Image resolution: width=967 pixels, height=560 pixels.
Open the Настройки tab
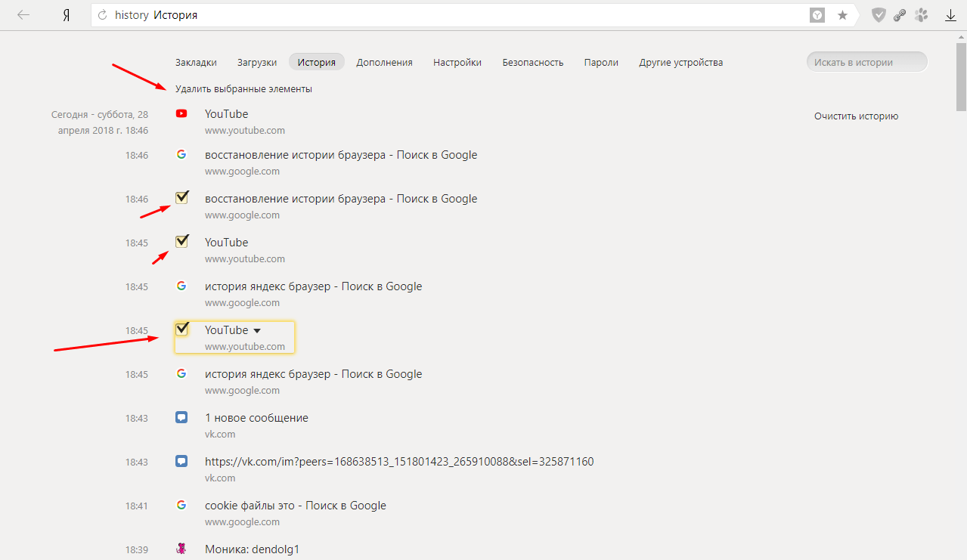click(457, 63)
